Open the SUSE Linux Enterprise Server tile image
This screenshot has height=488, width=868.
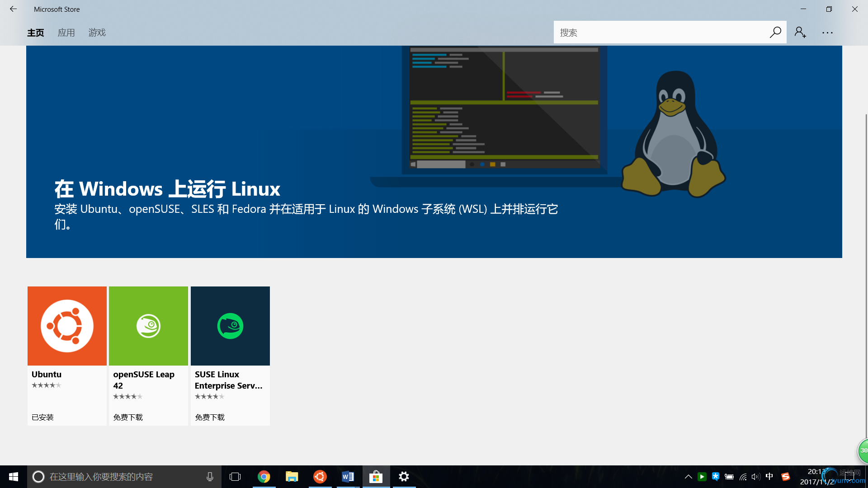[230, 326]
